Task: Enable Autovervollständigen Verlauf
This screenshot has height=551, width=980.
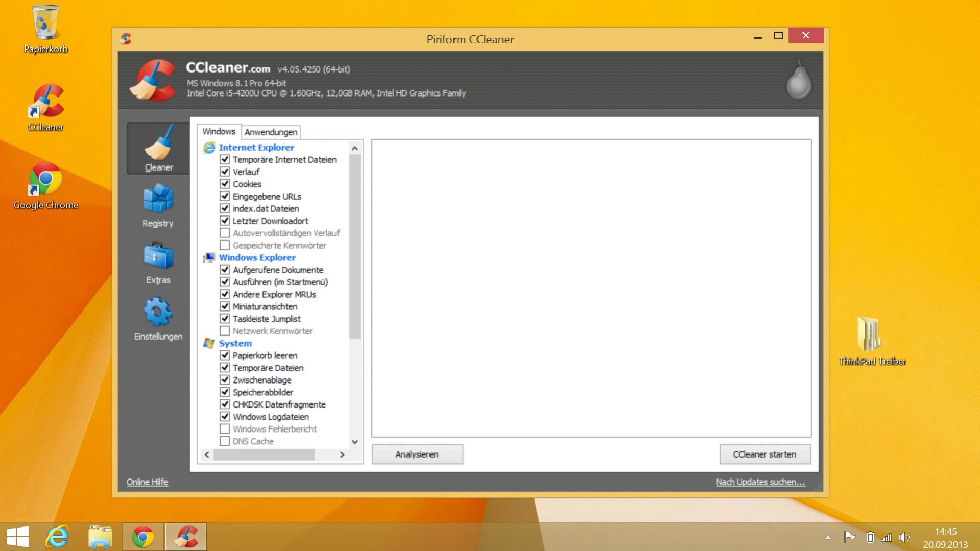Action: (225, 233)
